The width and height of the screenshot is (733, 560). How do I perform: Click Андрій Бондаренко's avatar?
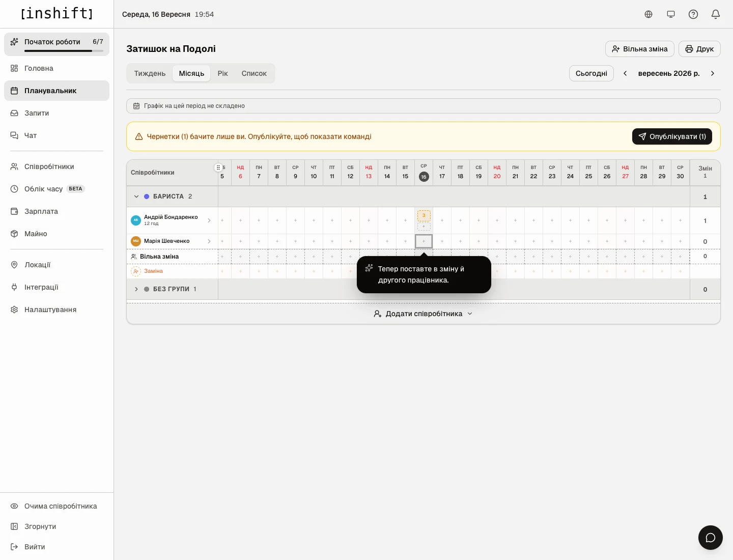point(136,220)
